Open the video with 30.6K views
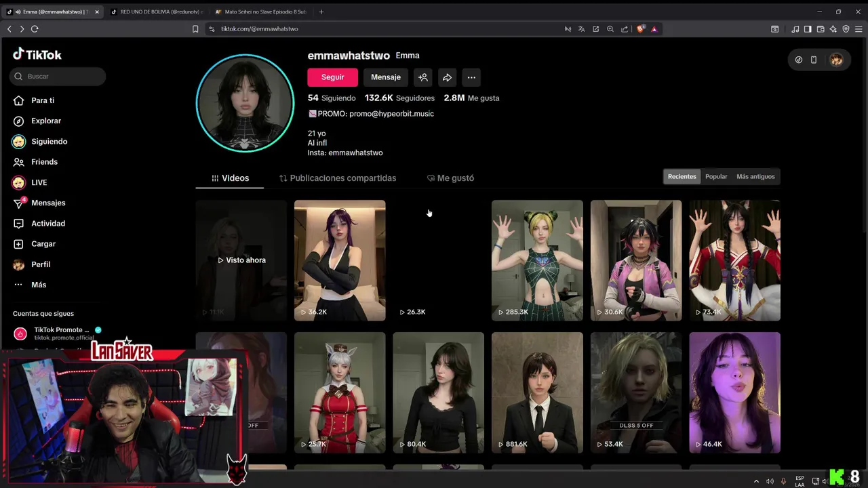 636,260
